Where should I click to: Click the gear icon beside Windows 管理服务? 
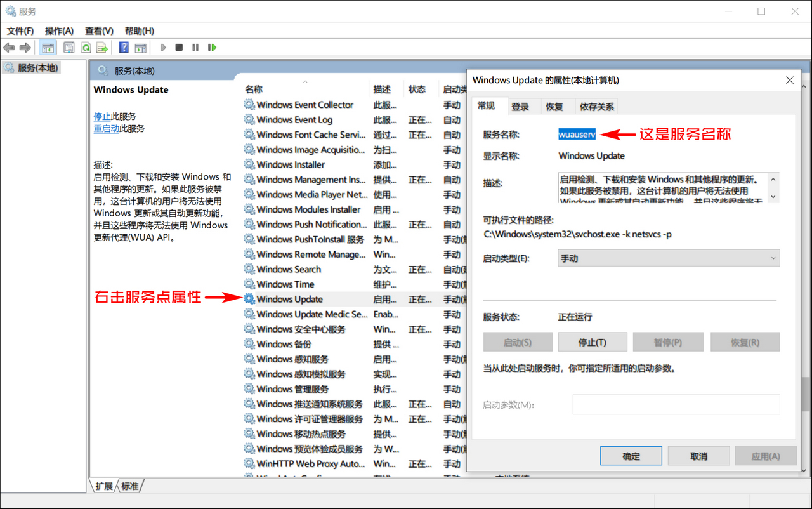[249, 389]
